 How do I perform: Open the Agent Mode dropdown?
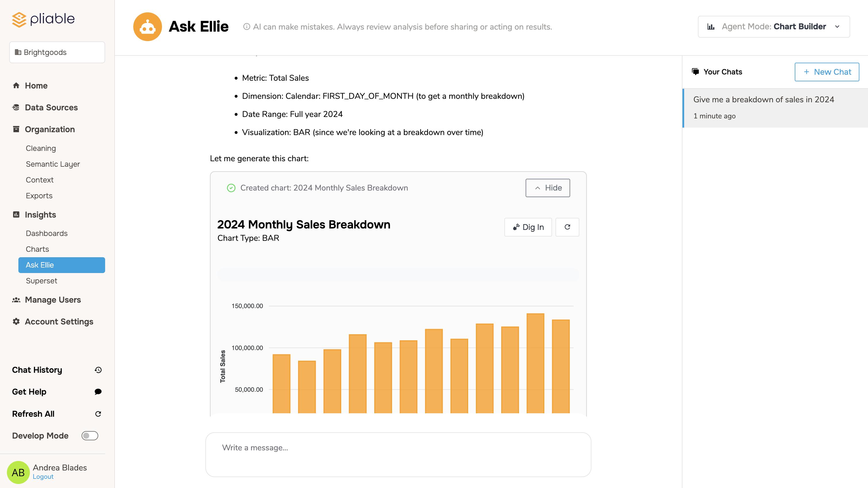(773, 26)
